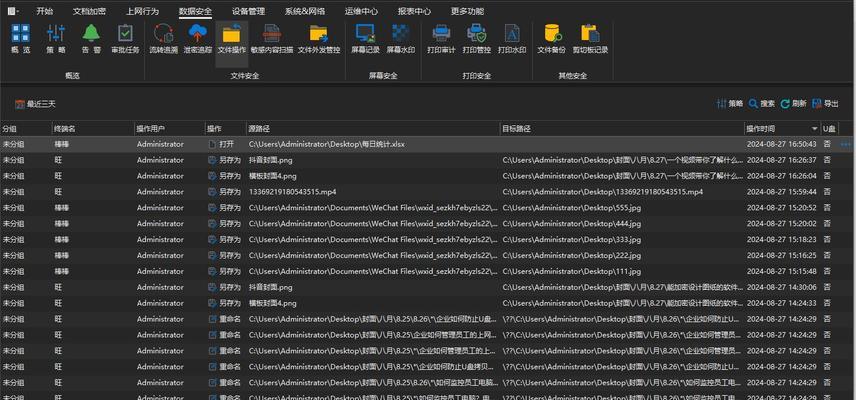Click the 策略 button above the table
Image resolution: width=856 pixels, height=400 pixels.
[730, 104]
